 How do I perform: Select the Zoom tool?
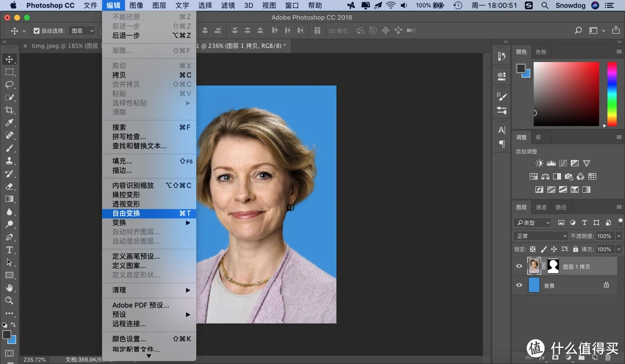click(x=9, y=300)
